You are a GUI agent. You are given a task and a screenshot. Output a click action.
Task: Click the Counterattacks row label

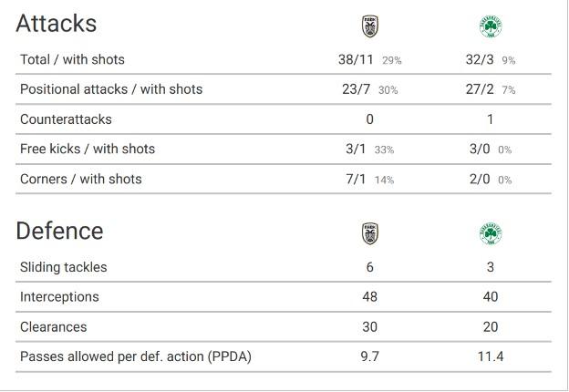(66, 119)
